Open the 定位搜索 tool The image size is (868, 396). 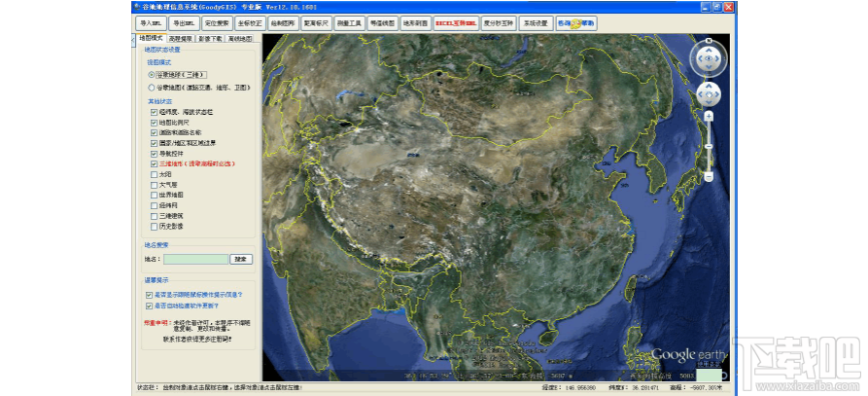pos(217,23)
